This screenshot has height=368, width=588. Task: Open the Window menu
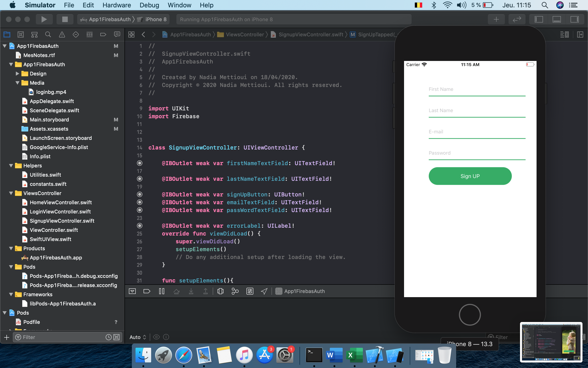pyautogui.click(x=179, y=5)
